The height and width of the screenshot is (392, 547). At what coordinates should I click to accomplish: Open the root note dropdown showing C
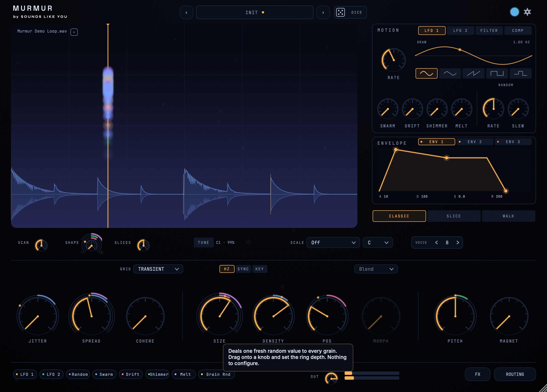pos(378,242)
